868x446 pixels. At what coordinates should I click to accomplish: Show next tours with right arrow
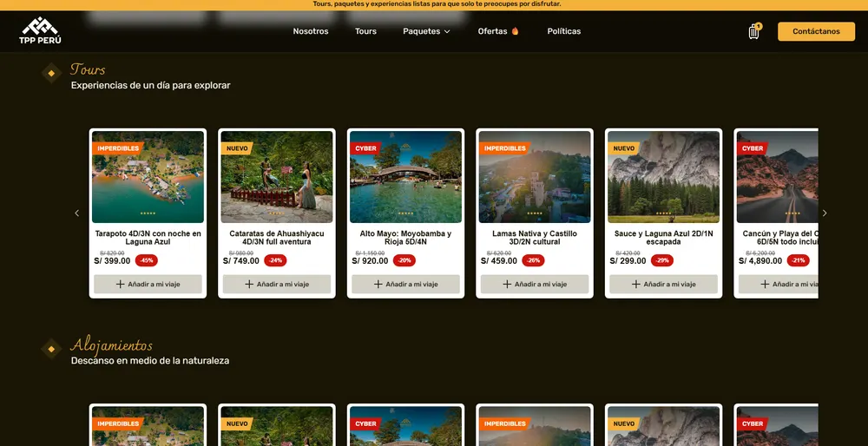(825, 213)
